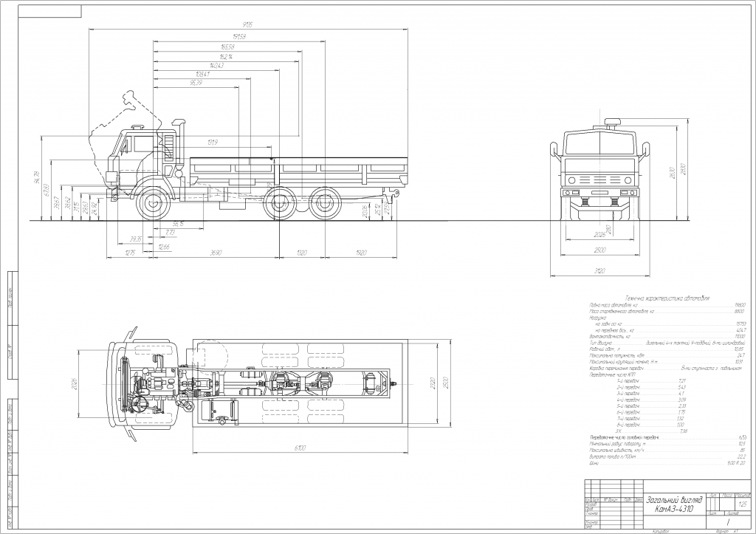This screenshot has width=756, height=534.
Task: Select the platform length dimension 6100 in plan view
Action: tap(300, 448)
